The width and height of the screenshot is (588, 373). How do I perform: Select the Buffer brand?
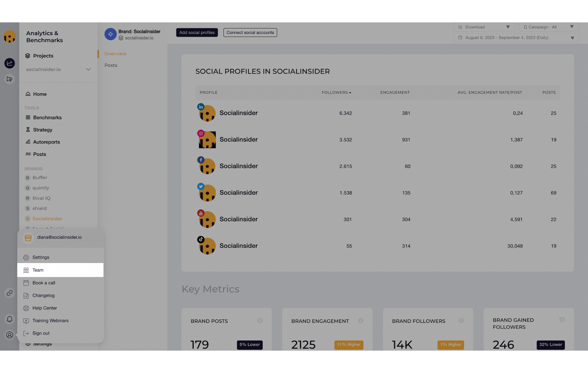coord(40,178)
